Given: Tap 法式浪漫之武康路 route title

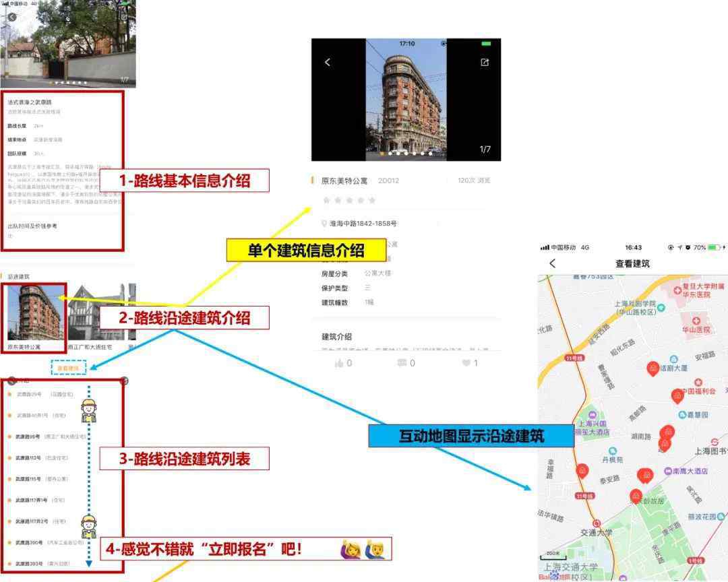Looking at the screenshot, I should click(30, 102).
